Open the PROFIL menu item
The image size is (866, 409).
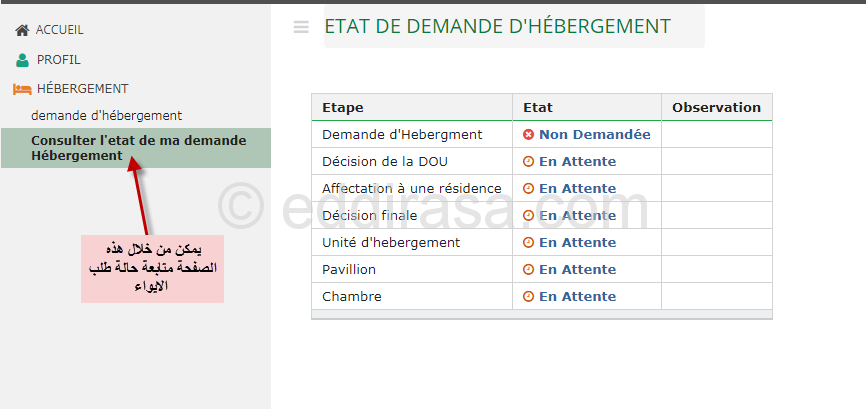click(58, 60)
